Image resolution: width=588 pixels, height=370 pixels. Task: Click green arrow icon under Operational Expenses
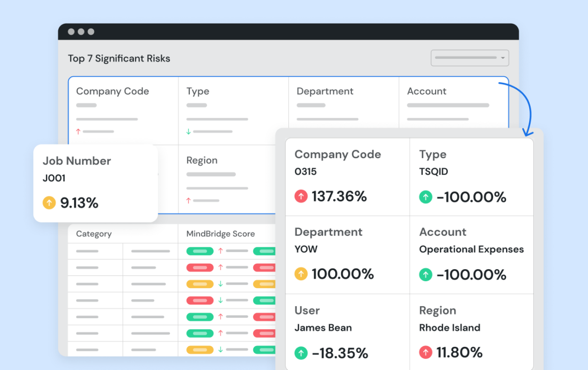pyautogui.click(x=425, y=275)
